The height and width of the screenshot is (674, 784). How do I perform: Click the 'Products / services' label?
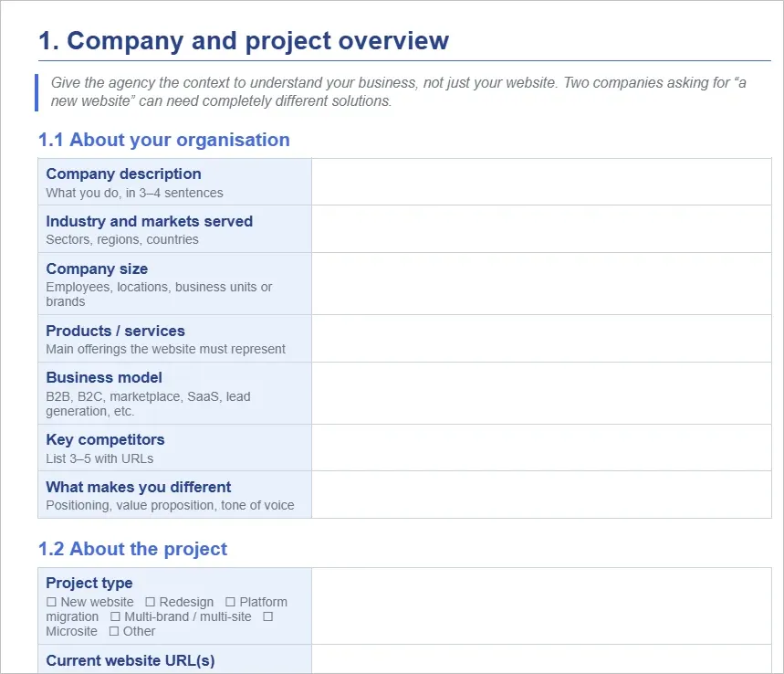click(116, 331)
